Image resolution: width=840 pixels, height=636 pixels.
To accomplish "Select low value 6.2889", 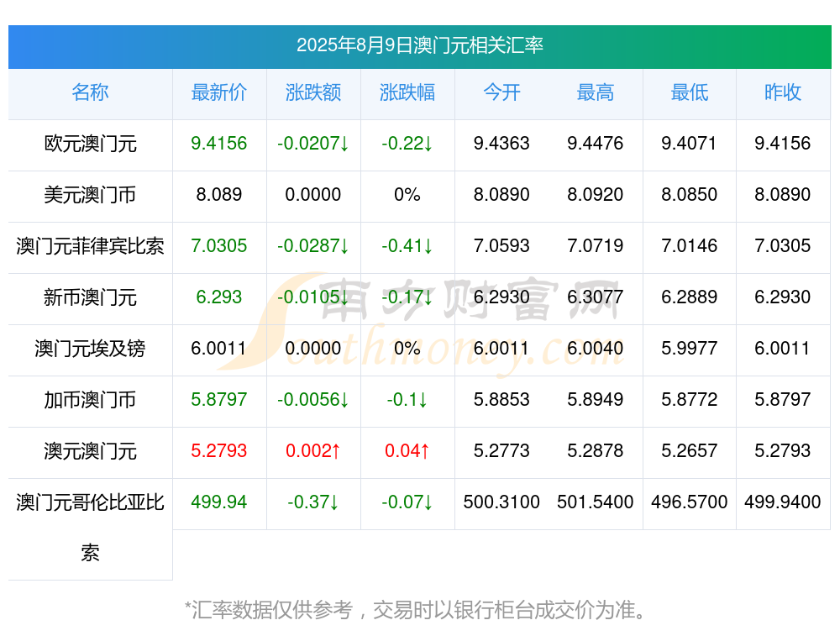I will coord(689,297).
